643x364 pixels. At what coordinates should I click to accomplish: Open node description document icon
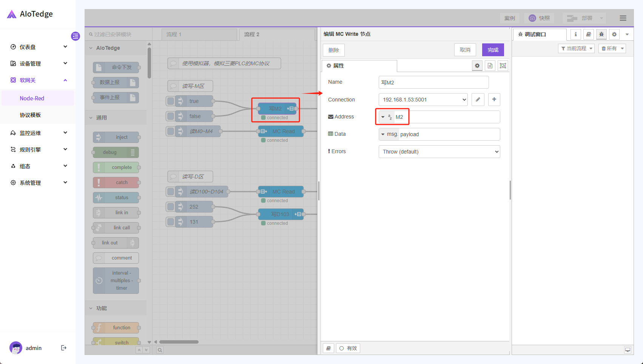490,66
